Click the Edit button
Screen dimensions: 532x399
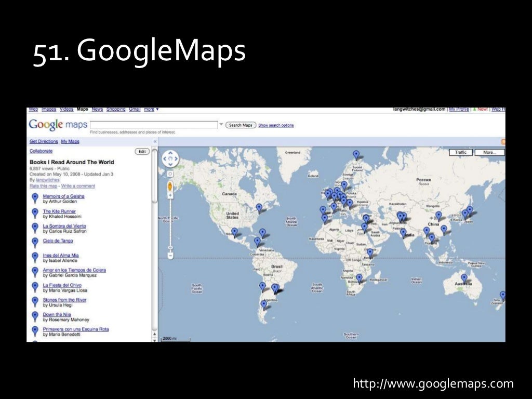click(x=142, y=152)
